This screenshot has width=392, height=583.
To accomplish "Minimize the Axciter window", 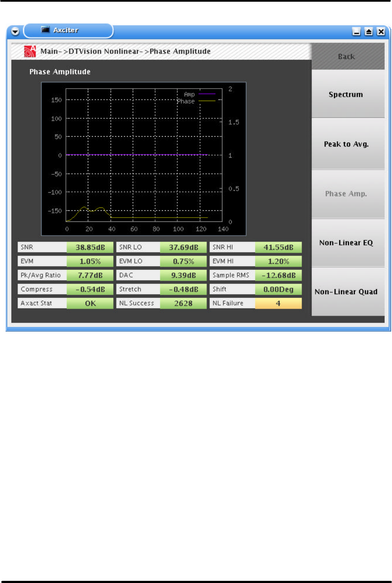I will (356, 32).
